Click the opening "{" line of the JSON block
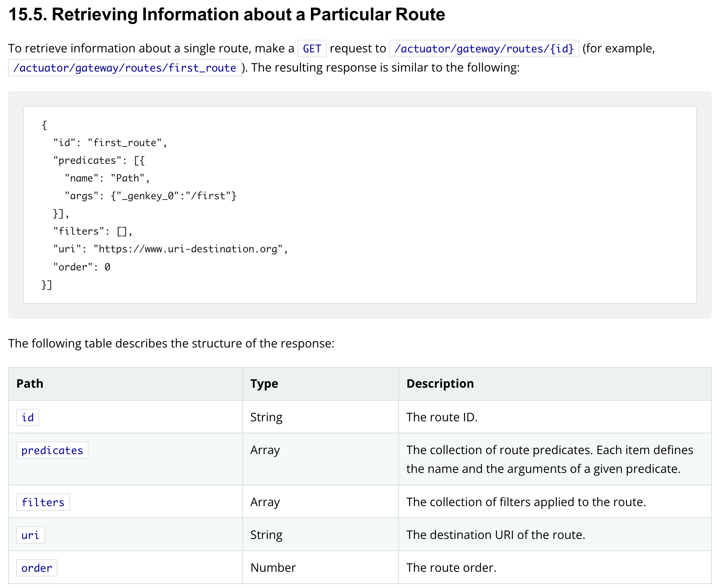Viewport: 717px width, 588px height. (44, 125)
